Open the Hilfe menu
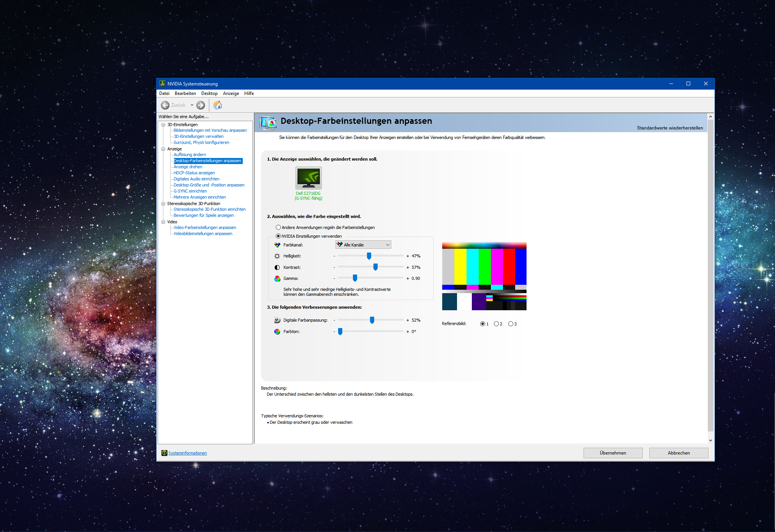Screen dimensions: 775x532 click(x=249, y=93)
